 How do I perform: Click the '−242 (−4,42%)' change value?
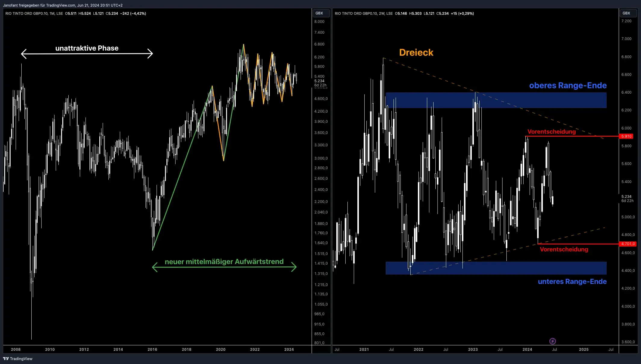click(x=133, y=14)
